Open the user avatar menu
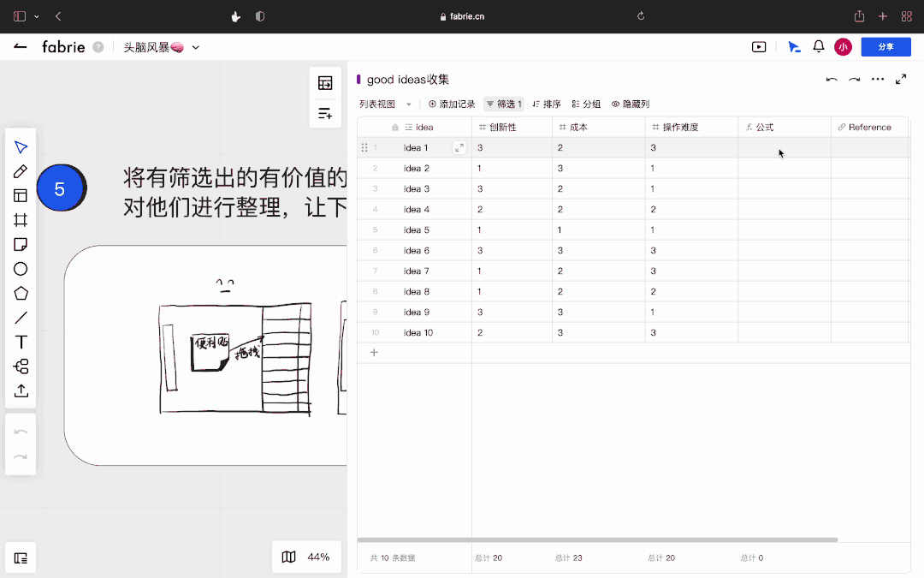Screen dimensions: 924x578 [844, 46]
